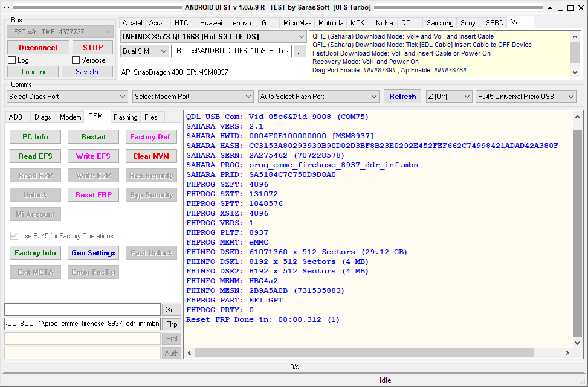
Task: Switch to the HTC brand tab
Action: pyautogui.click(x=181, y=23)
